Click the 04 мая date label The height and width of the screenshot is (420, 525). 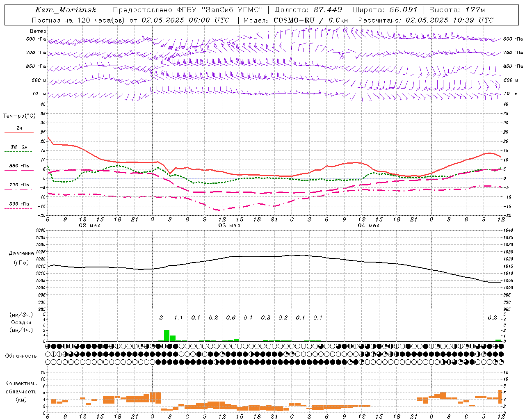368,226
